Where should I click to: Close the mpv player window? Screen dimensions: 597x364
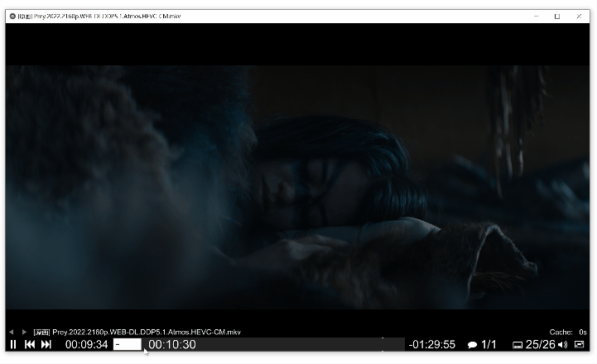(x=579, y=17)
